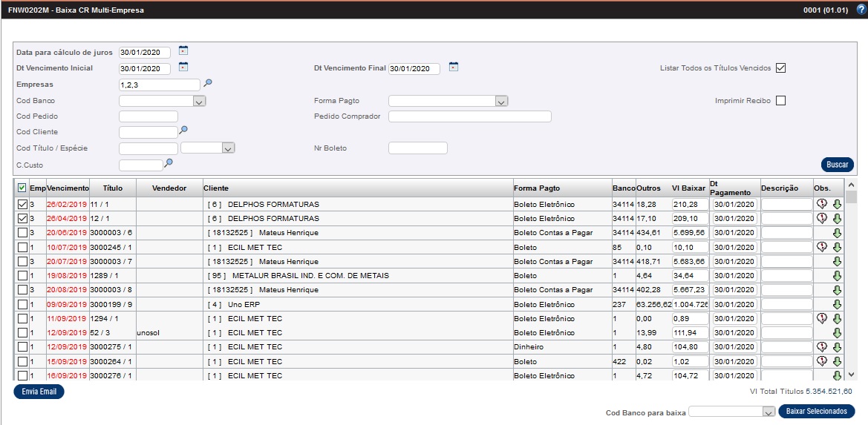Click green down arrow for título 1289 / 1
Viewport: 868px width, 425px height.
837,276
